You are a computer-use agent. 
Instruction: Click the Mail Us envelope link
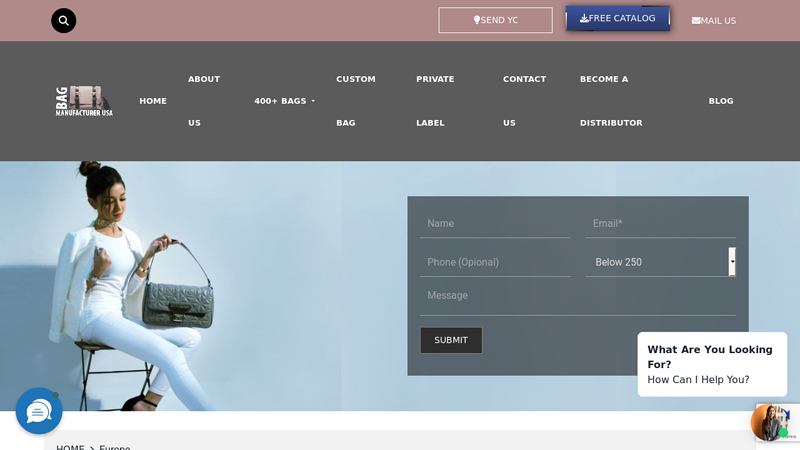[x=714, y=21]
